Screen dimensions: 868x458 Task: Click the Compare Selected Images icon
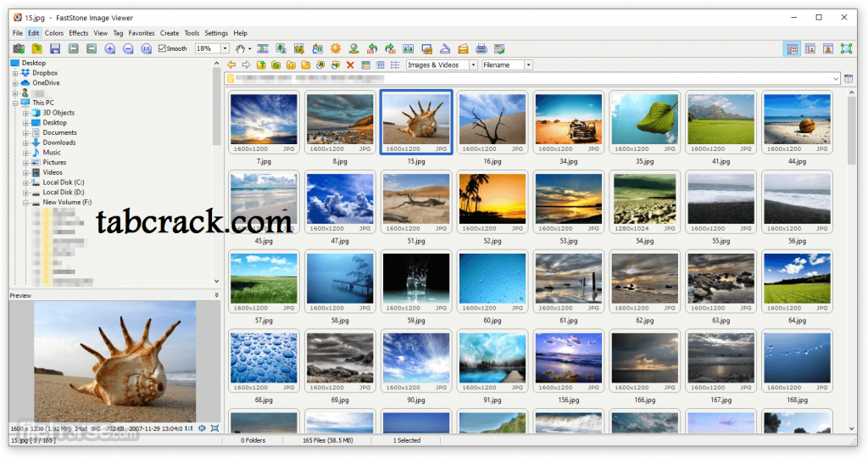(409, 48)
